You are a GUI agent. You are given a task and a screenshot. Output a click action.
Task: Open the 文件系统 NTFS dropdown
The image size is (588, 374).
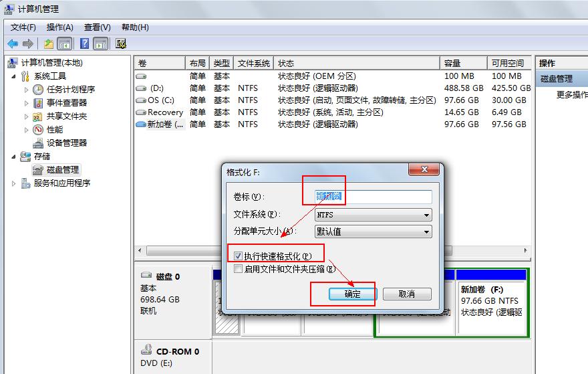(374, 215)
